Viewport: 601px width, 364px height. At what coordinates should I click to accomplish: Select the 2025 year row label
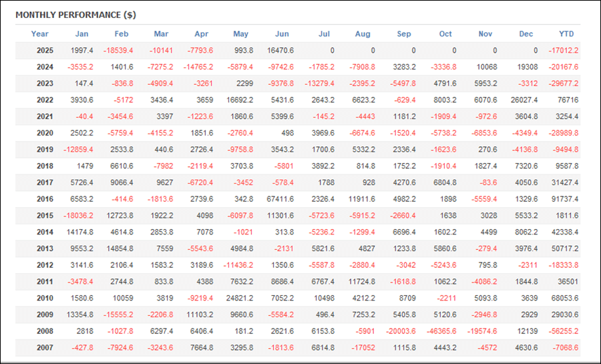(45, 51)
